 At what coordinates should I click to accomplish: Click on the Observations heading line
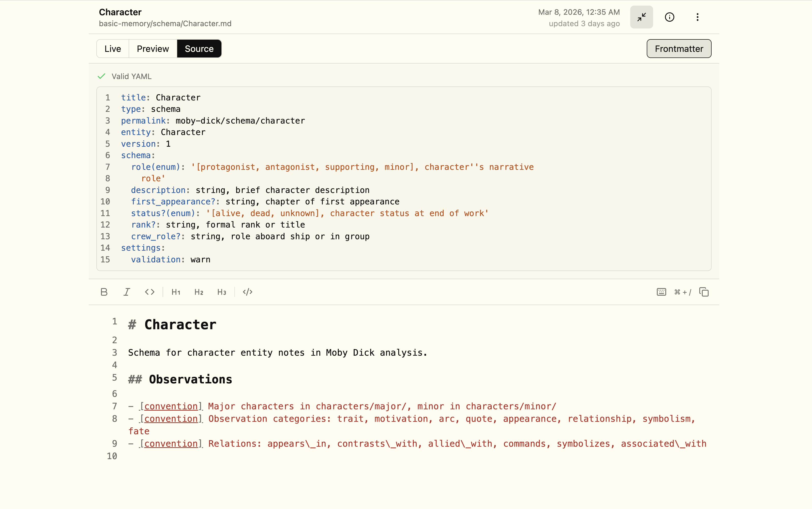[x=190, y=379]
